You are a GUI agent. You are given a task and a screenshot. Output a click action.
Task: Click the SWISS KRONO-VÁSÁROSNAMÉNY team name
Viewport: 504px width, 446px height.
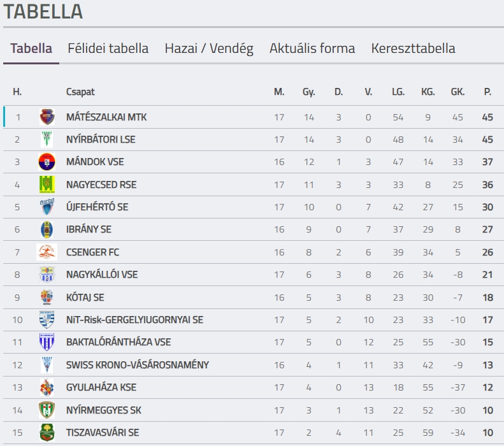click(138, 365)
